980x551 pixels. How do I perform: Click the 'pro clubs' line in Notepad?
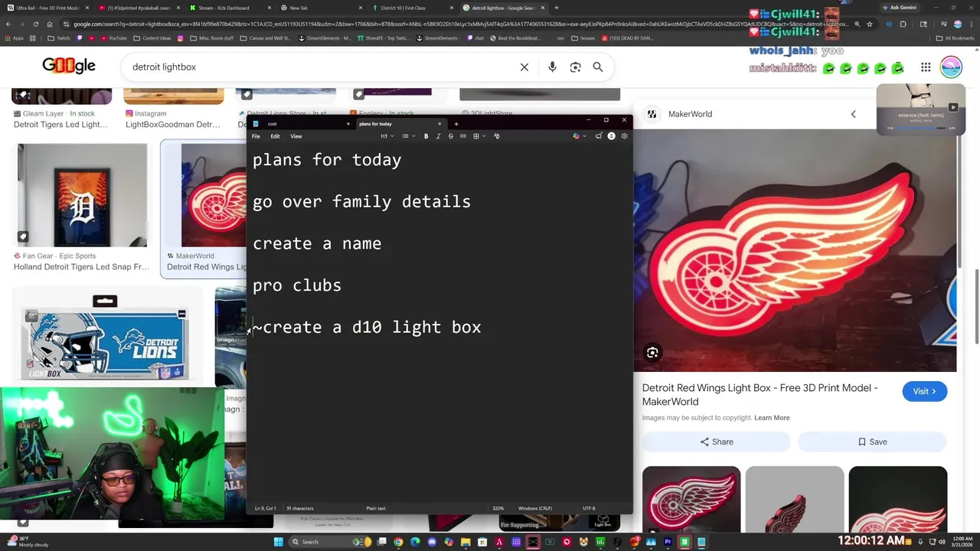(297, 285)
